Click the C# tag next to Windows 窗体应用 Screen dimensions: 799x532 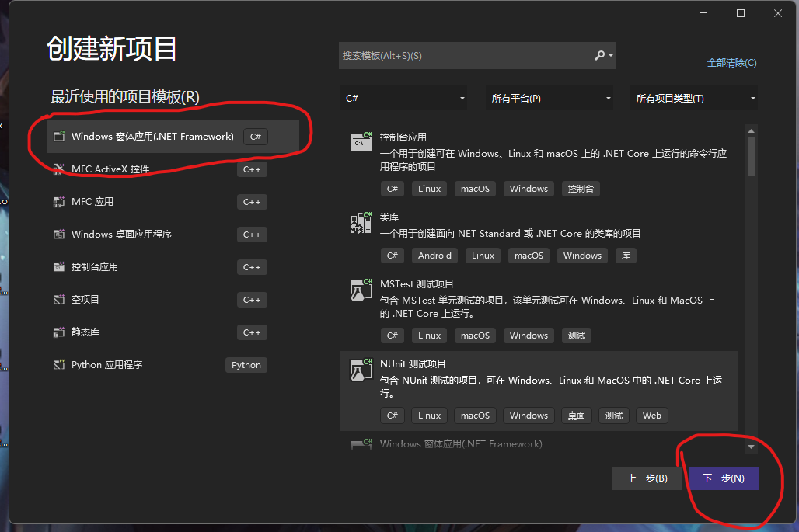255,137
